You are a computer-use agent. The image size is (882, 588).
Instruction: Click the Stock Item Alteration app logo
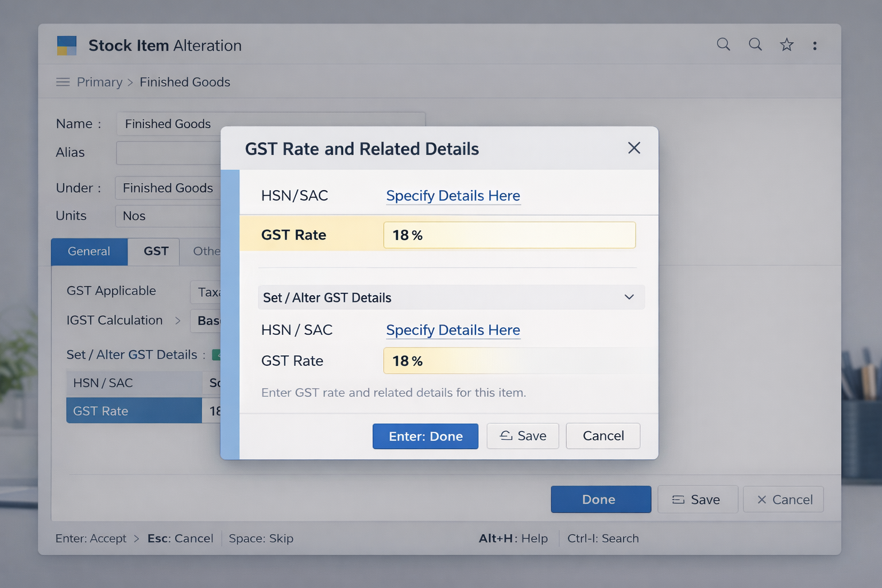tap(67, 45)
